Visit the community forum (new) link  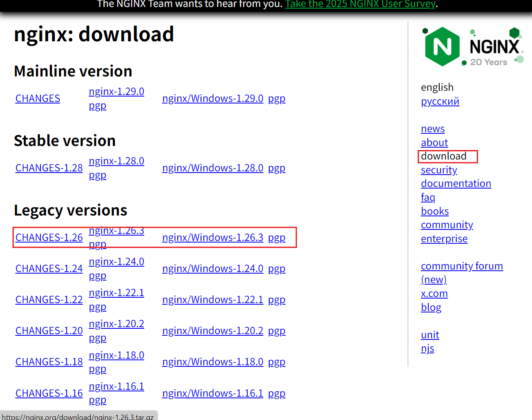(x=462, y=273)
